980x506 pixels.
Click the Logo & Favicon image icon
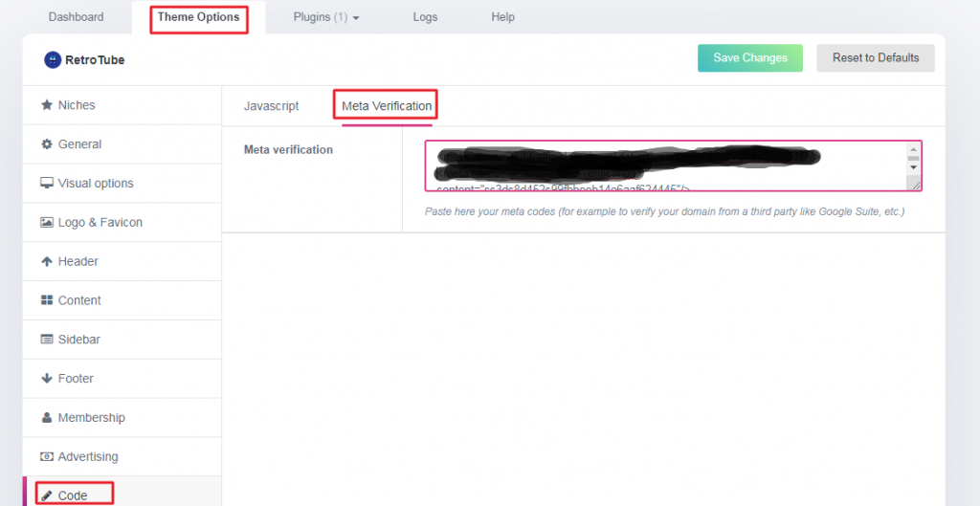coord(46,223)
